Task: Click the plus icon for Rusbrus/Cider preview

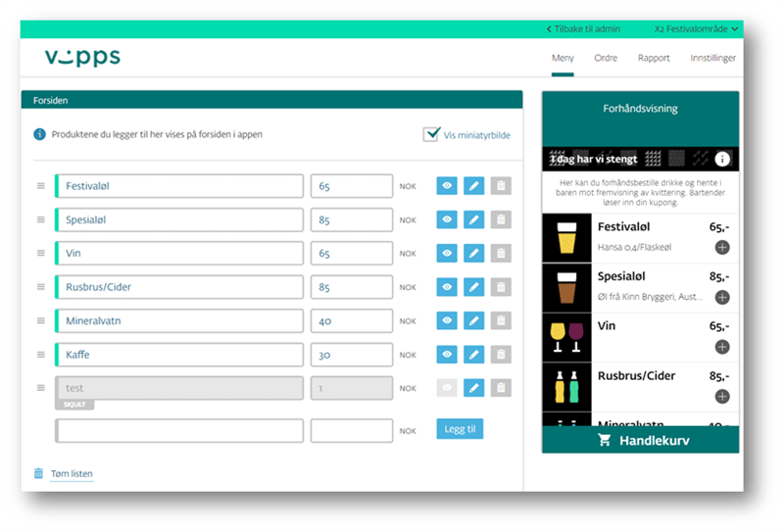Action: pyautogui.click(x=722, y=396)
